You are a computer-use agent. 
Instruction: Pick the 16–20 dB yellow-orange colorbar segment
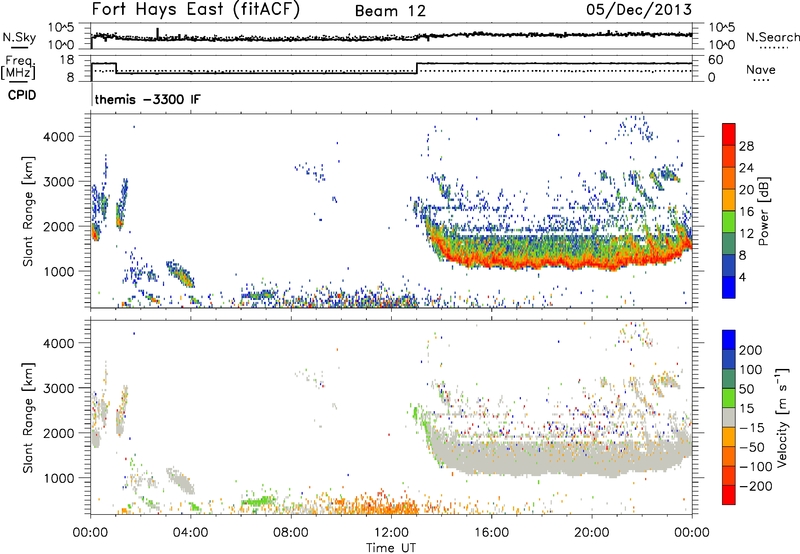click(729, 199)
